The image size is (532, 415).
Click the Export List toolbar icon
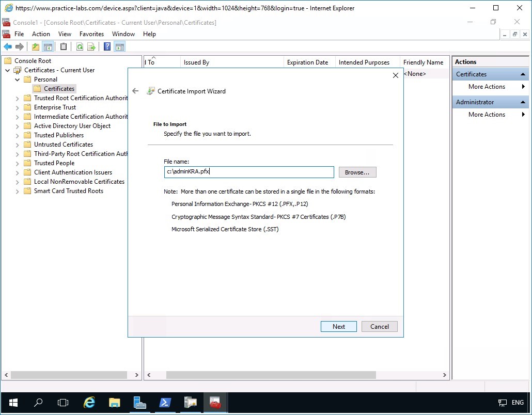(91, 47)
